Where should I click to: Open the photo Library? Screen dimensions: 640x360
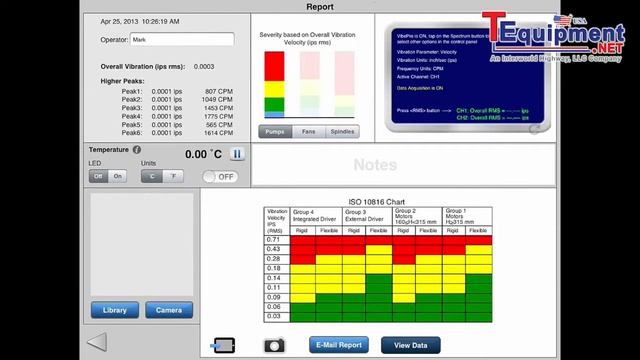(115, 310)
